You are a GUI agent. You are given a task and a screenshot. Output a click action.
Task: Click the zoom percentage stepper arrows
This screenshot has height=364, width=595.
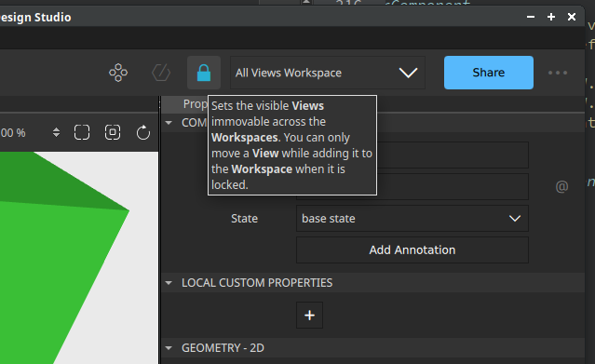pyautogui.click(x=56, y=132)
